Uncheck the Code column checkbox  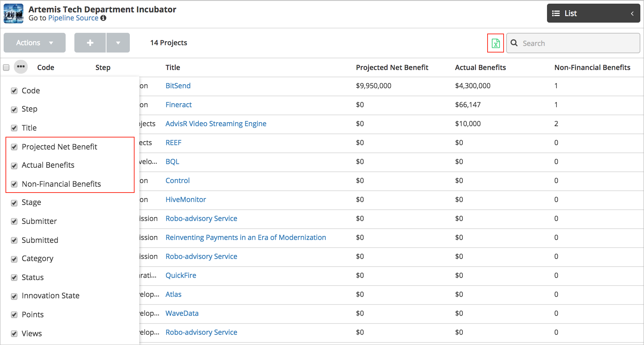pos(14,91)
